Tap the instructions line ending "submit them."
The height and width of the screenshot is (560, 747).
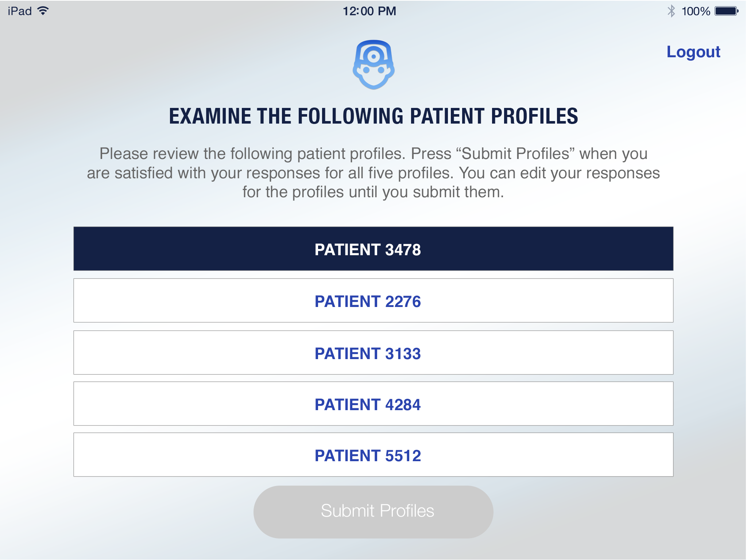373,192
